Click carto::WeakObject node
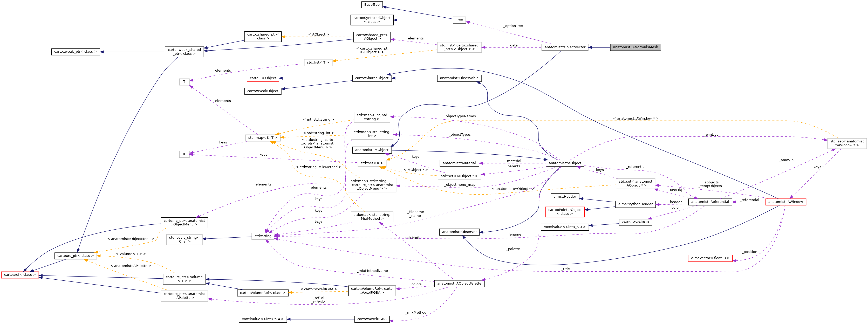The height and width of the screenshot is (324, 868). tap(263, 91)
